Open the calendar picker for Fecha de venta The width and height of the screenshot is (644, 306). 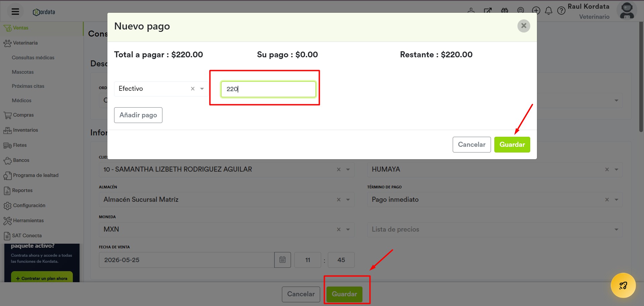point(283,260)
